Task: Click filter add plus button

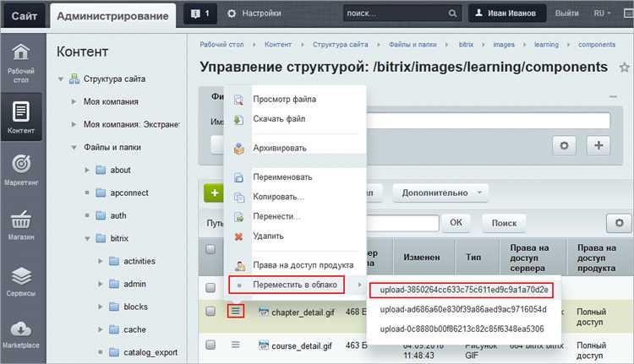Action: [598, 145]
